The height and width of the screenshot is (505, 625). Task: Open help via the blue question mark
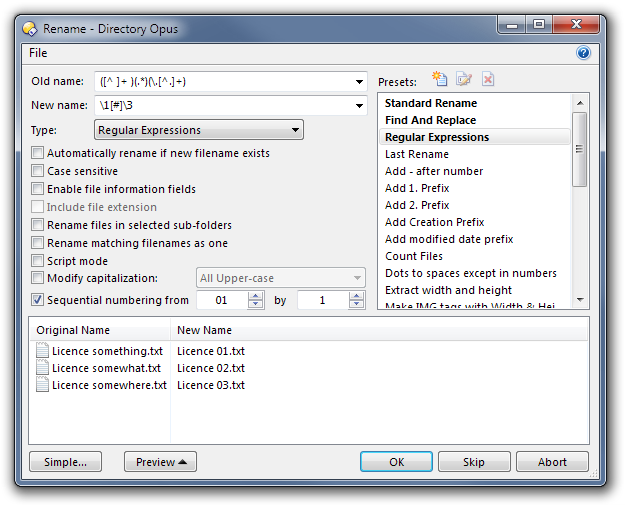click(x=583, y=53)
